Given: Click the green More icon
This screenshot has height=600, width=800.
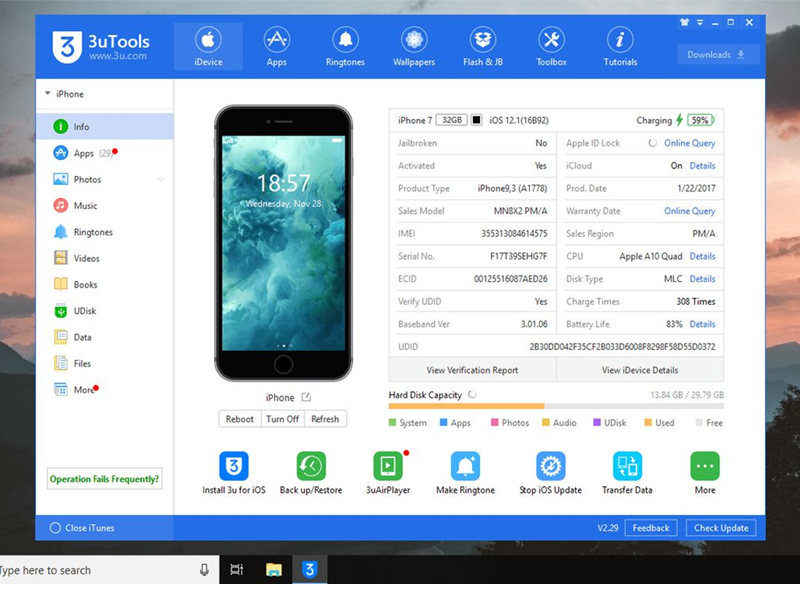Looking at the screenshot, I should (705, 466).
